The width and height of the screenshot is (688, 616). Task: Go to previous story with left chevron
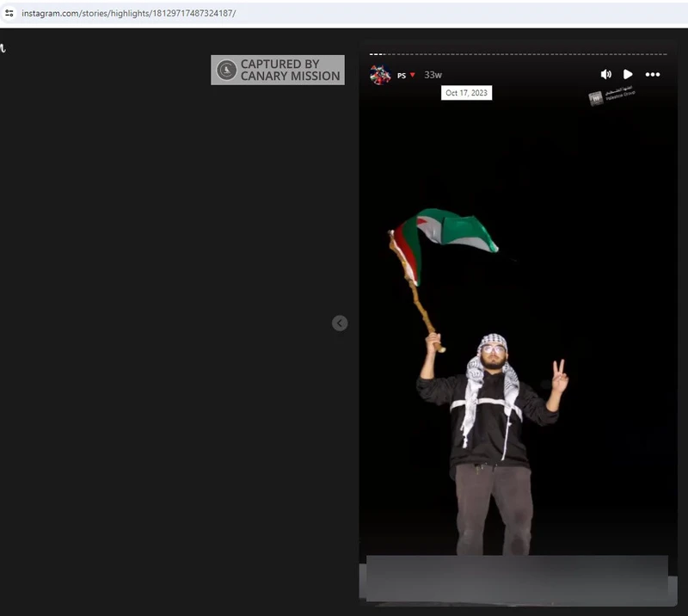pyautogui.click(x=340, y=323)
